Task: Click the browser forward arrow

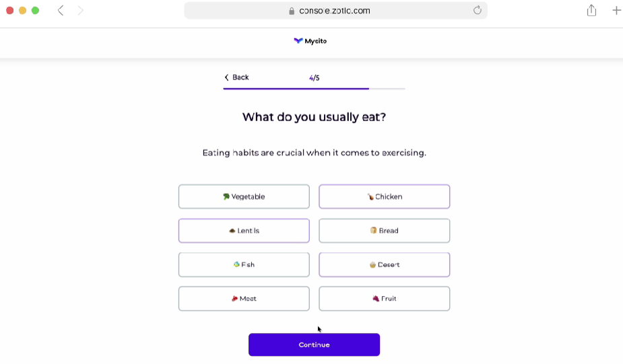Action: [x=81, y=10]
